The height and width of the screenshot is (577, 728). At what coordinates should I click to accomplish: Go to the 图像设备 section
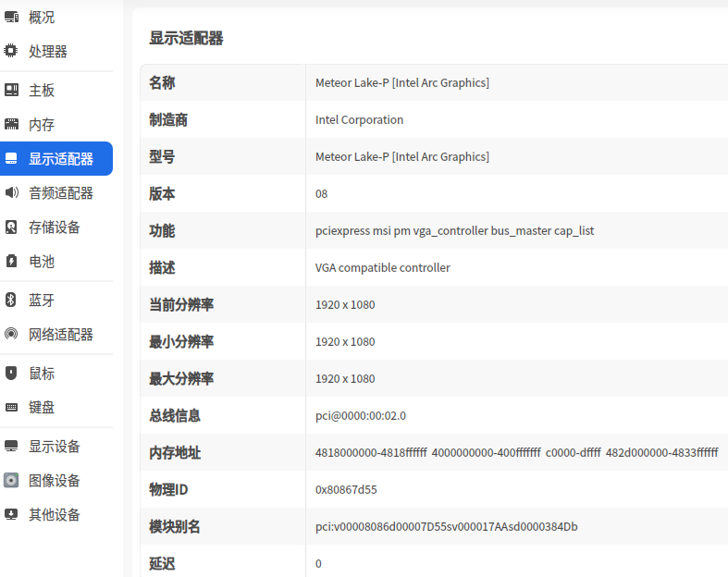pos(56,481)
